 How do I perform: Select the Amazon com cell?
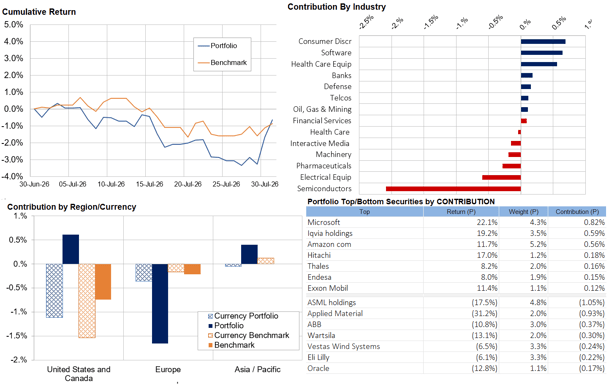[329, 244]
